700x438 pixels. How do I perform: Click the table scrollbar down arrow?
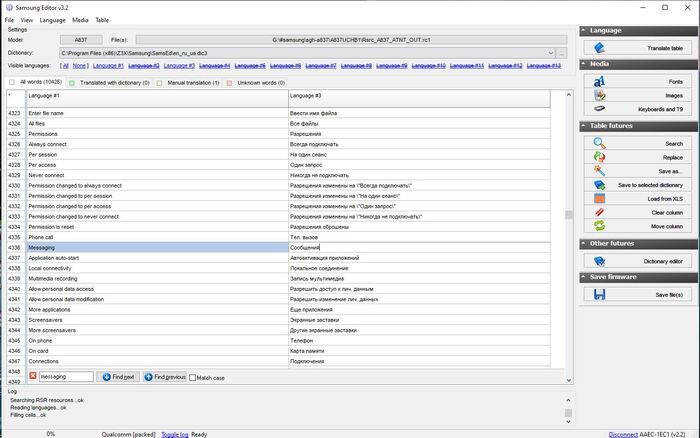(569, 380)
